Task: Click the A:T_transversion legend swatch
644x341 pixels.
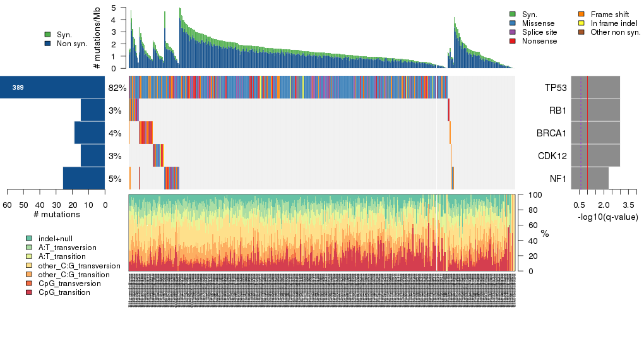Action: (x=29, y=248)
